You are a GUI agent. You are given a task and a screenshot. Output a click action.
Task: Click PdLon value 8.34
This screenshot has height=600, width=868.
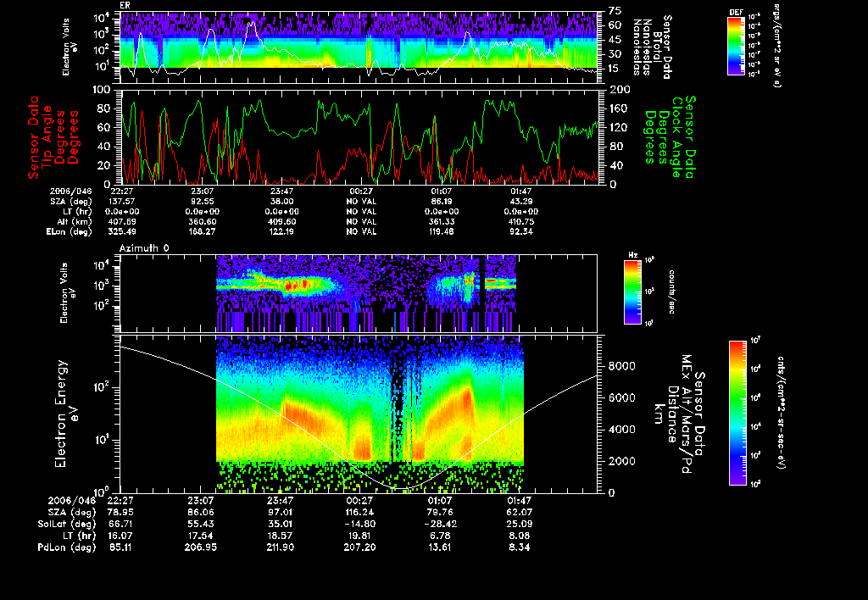[x=519, y=547]
